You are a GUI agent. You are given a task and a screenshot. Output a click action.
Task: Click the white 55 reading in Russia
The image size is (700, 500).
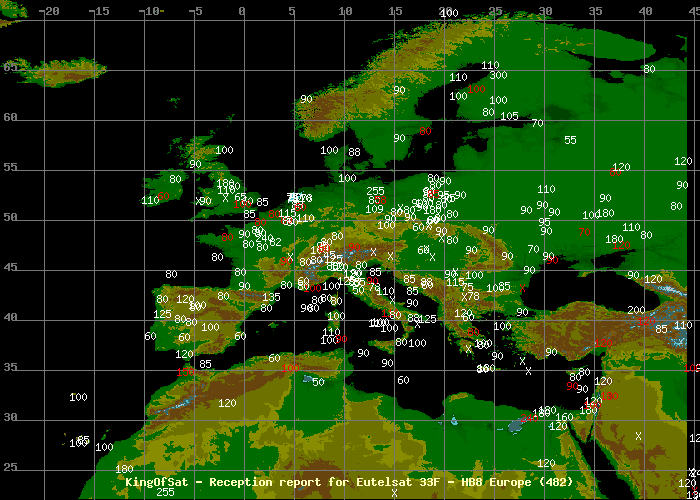[570, 140]
